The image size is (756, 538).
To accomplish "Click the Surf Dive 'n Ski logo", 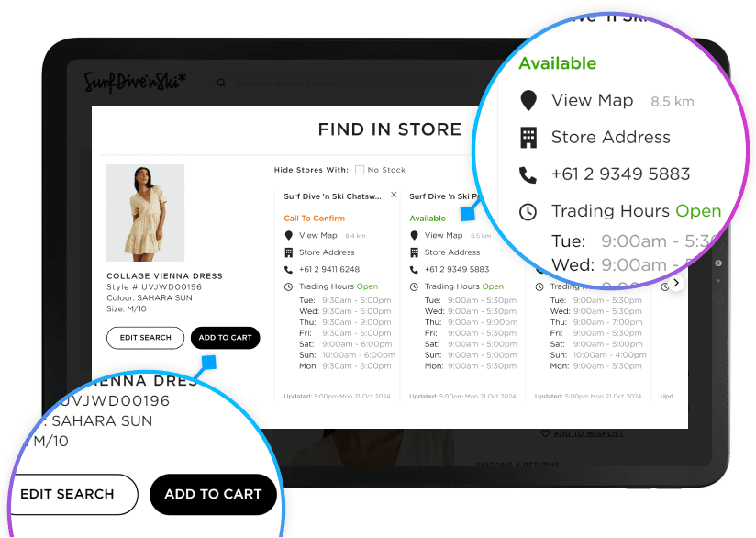I will tap(135, 82).
